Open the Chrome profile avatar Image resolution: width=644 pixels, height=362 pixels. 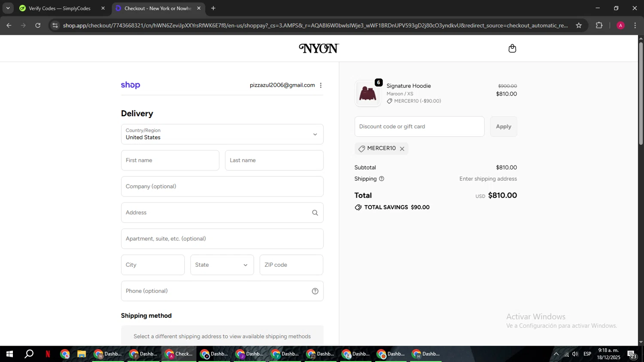coord(620,25)
